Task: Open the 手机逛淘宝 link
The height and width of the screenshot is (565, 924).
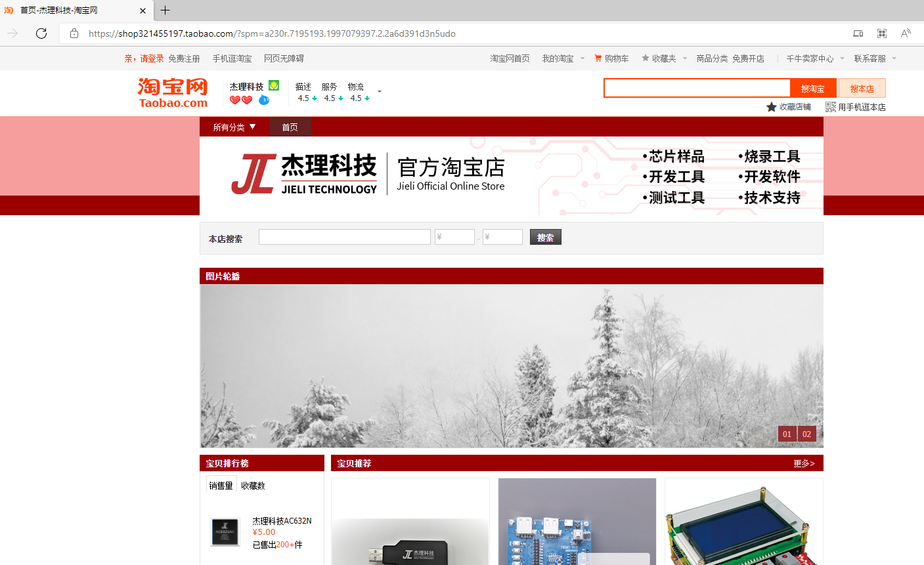Action: (232, 58)
